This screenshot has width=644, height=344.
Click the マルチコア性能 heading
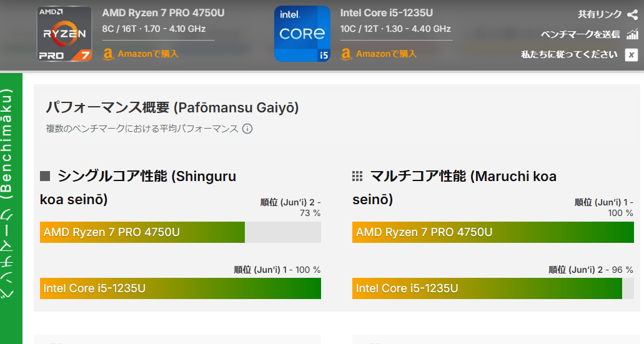click(455, 188)
